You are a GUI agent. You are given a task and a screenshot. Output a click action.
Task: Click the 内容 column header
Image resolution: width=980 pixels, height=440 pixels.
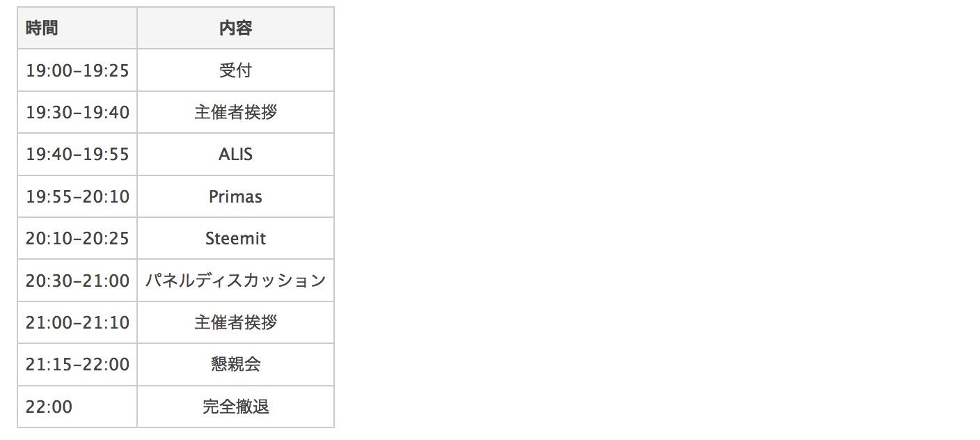click(x=235, y=28)
